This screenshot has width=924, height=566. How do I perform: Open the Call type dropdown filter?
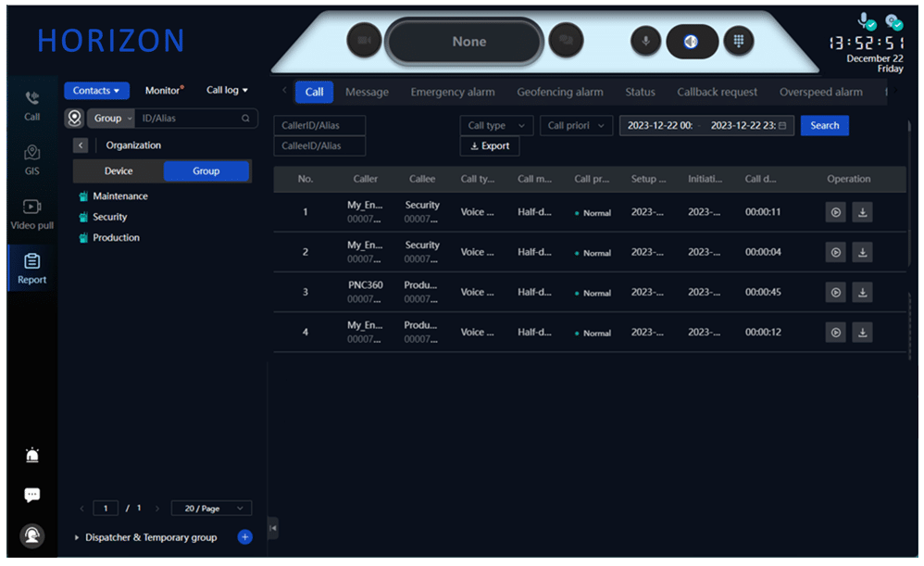pos(496,126)
